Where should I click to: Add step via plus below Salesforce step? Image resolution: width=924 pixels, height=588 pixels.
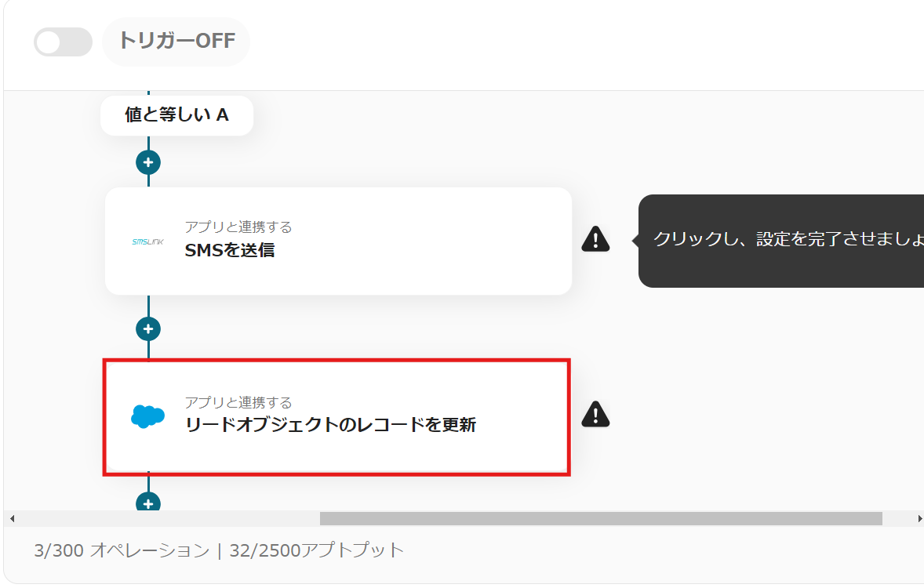tap(148, 503)
